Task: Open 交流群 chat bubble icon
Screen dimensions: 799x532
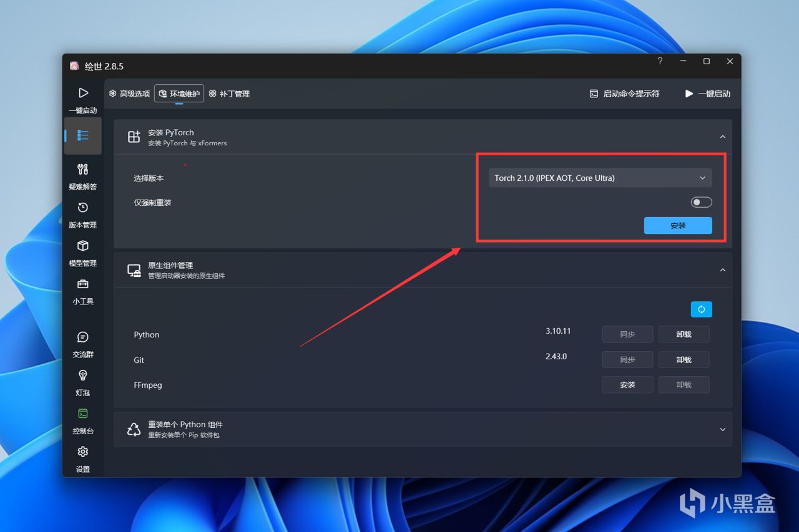Action: click(x=83, y=337)
